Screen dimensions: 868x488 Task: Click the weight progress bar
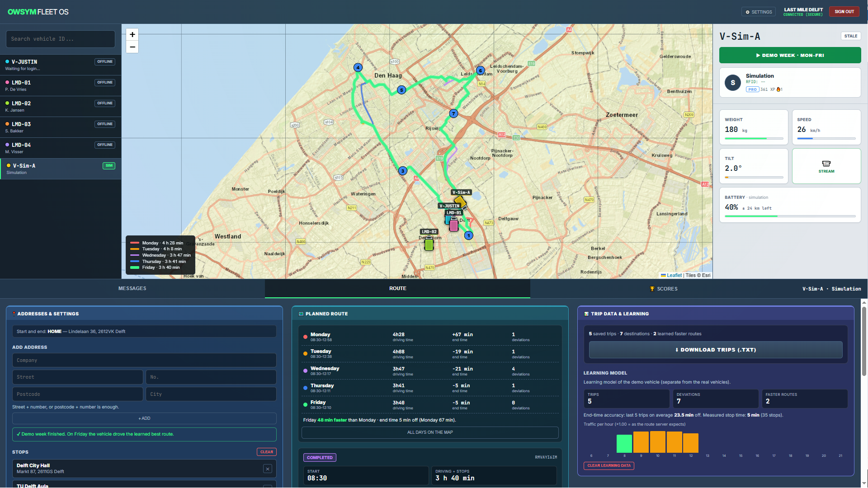(754, 139)
